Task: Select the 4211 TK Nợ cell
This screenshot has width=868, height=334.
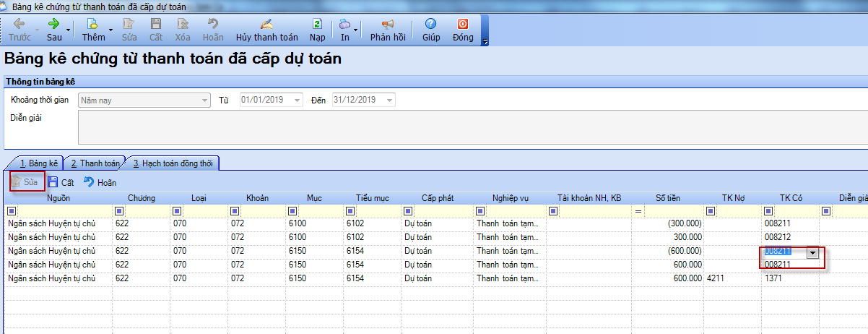Action: 733,278
